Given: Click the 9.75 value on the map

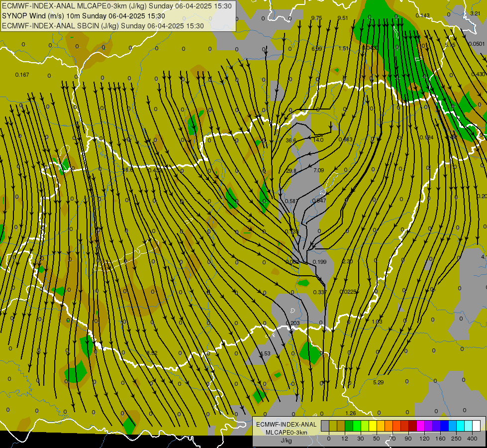Looking at the screenshot, I should click(316, 18).
